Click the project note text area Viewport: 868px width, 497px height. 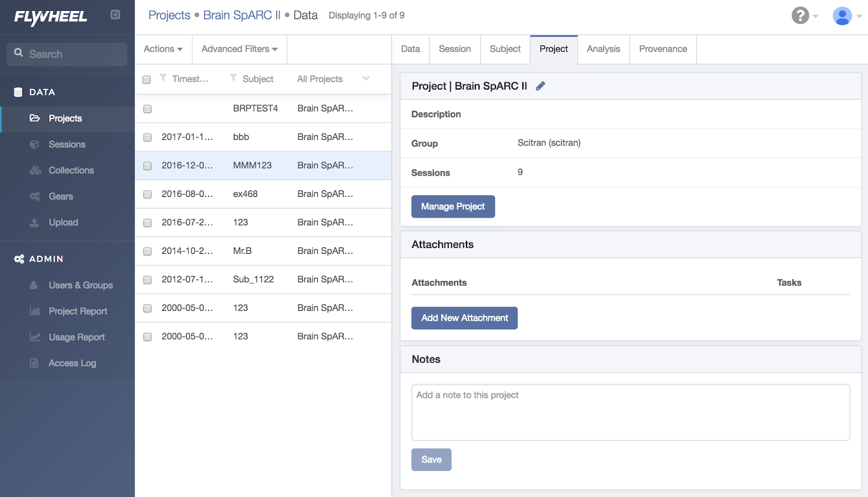point(630,412)
